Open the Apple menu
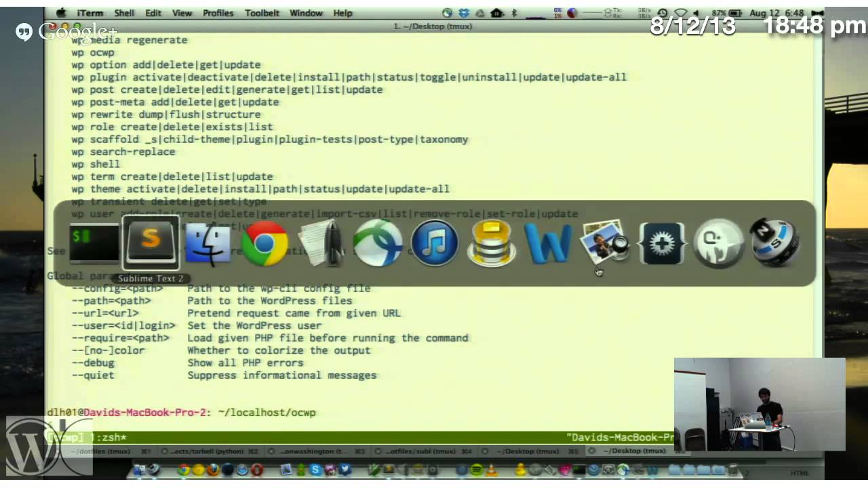Viewport: 868px width, 488px height. [x=60, y=13]
